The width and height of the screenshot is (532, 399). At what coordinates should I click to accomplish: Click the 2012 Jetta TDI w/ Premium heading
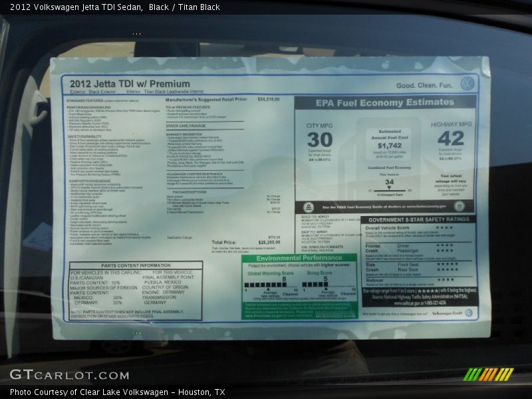coord(128,84)
